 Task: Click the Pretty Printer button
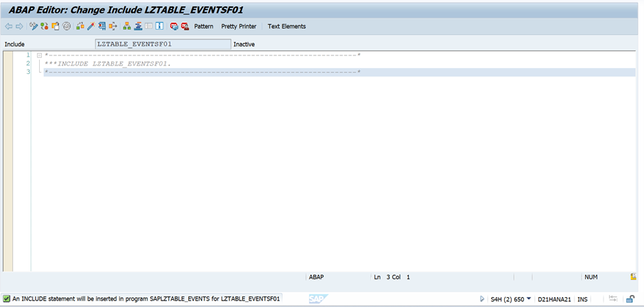pos(239,26)
